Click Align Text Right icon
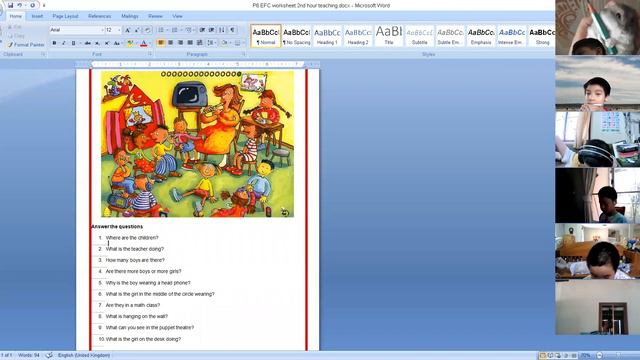The width and height of the screenshot is (640, 360). click(x=180, y=43)
